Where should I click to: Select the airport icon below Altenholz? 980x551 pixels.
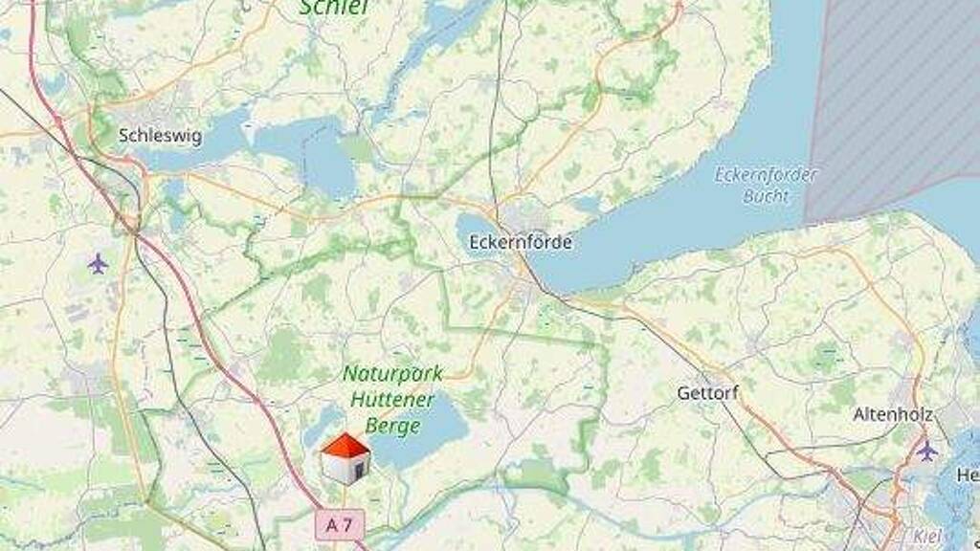pyautogui.click(x=926, y=450)
